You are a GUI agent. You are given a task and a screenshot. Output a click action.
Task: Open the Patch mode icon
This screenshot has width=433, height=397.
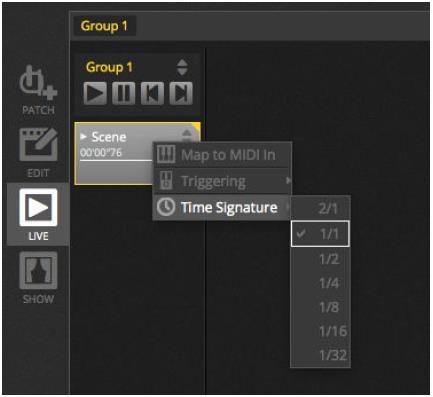point(38,83)
